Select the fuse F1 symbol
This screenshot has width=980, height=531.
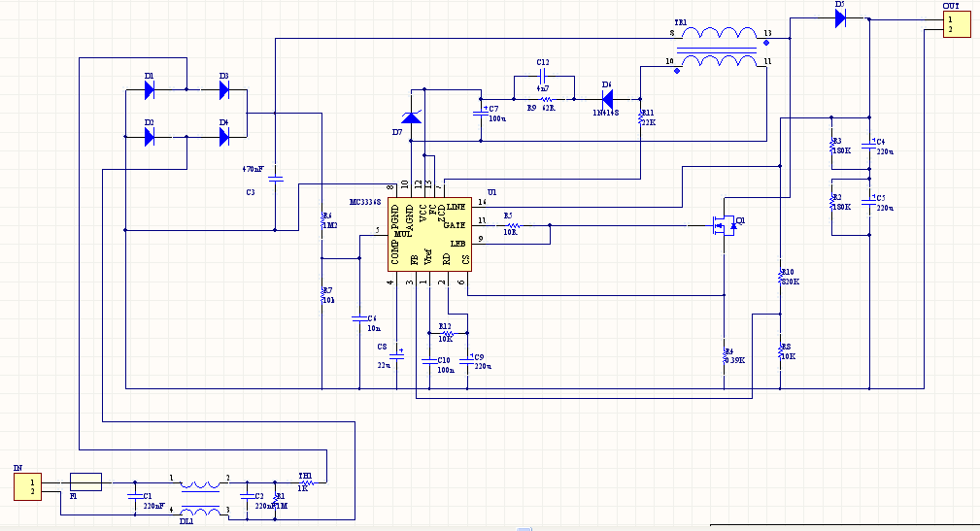coord(85,481)
